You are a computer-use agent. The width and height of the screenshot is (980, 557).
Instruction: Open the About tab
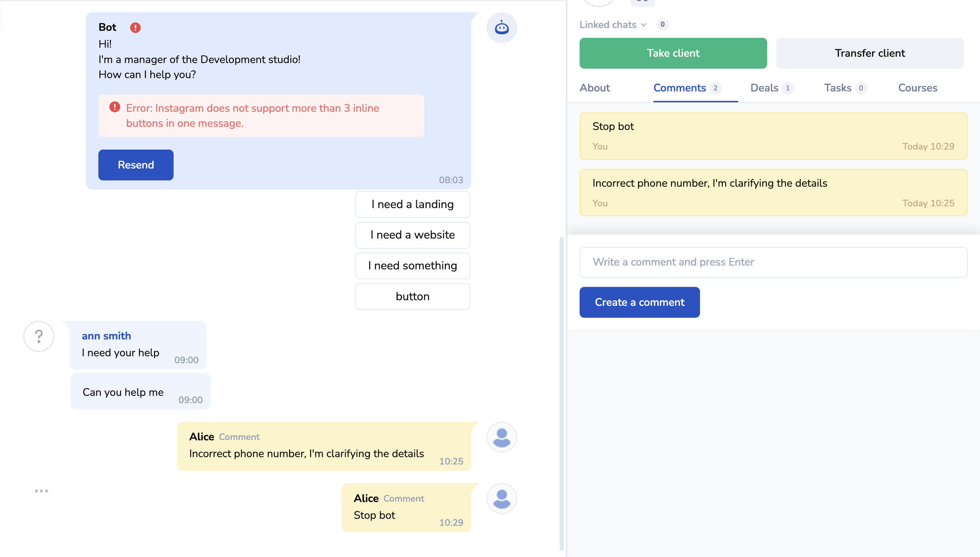[594, 88]
